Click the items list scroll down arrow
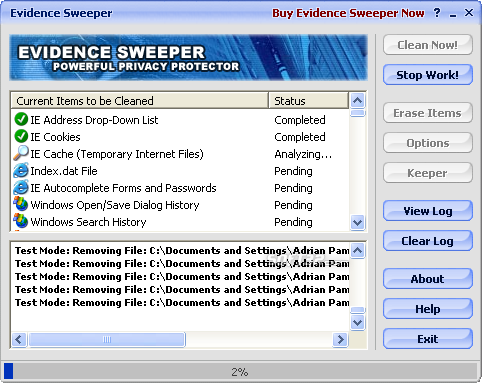 [358, 222]
